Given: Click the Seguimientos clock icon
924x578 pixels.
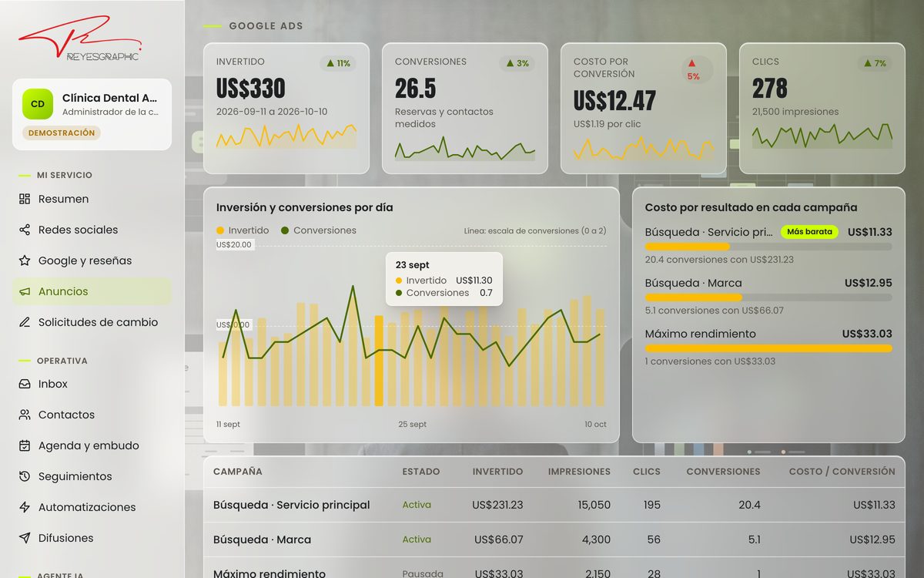Looking at the screenshot, I should 25,476.
